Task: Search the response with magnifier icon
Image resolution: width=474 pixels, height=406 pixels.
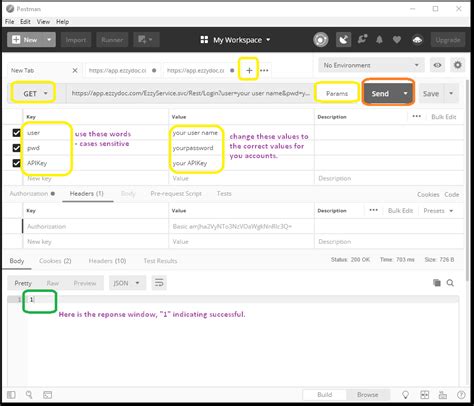Action: [450, 283]
